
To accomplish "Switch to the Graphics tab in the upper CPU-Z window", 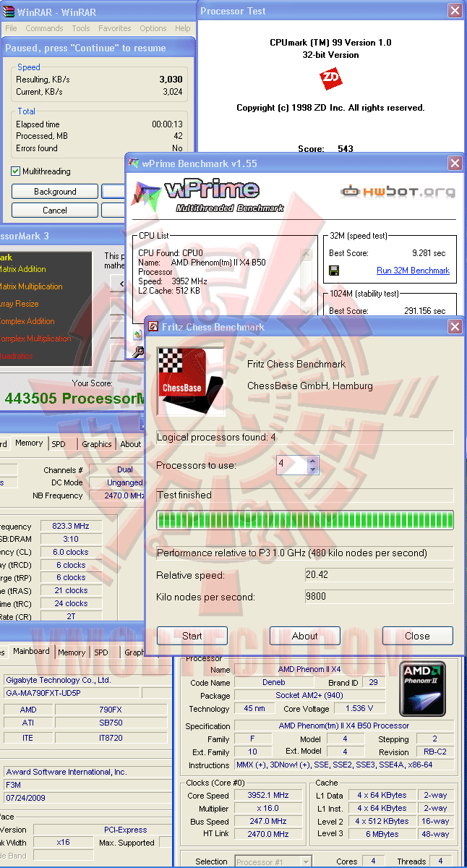I will 97,444.
